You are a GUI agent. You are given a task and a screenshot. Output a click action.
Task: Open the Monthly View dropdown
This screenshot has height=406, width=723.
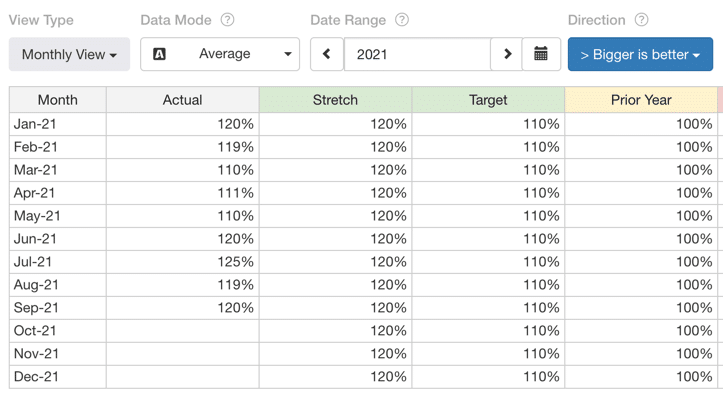[x=69, y=54]
